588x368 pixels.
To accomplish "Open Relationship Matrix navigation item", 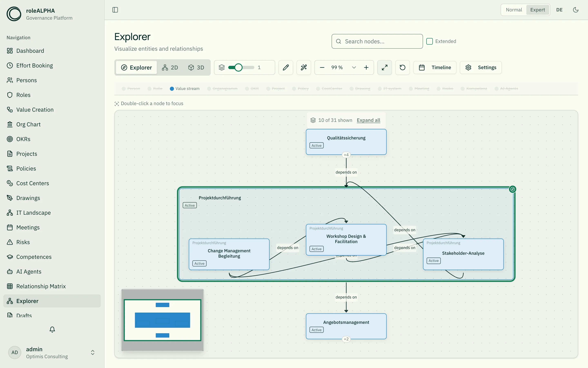I will coord(52,286).
